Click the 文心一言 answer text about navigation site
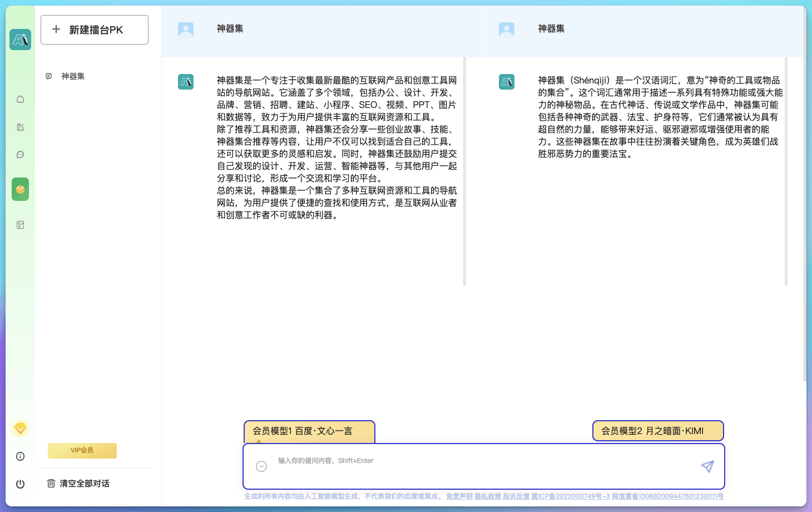This screenshot has width=812, height=512. [x=337, y=147]
